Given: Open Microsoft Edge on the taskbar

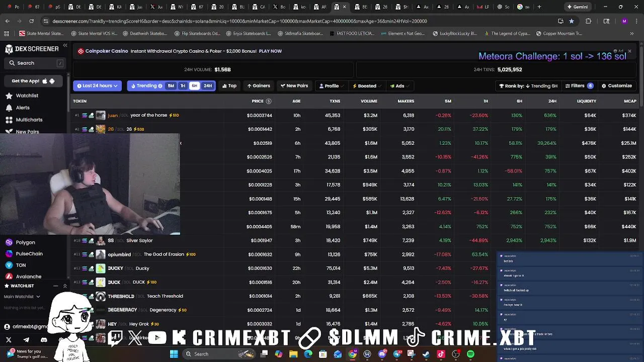Looking at the screenshot, I should point(308,354).
